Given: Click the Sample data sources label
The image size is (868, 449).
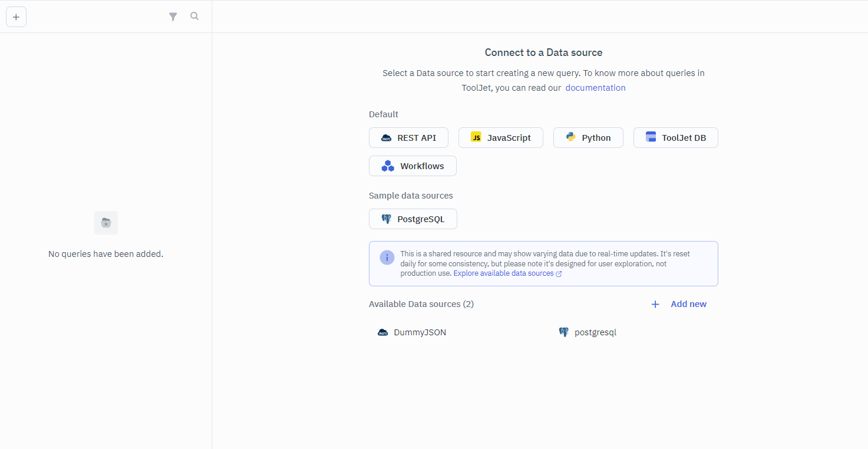Looking at the screenshot, I should click(x=411, y=196).
